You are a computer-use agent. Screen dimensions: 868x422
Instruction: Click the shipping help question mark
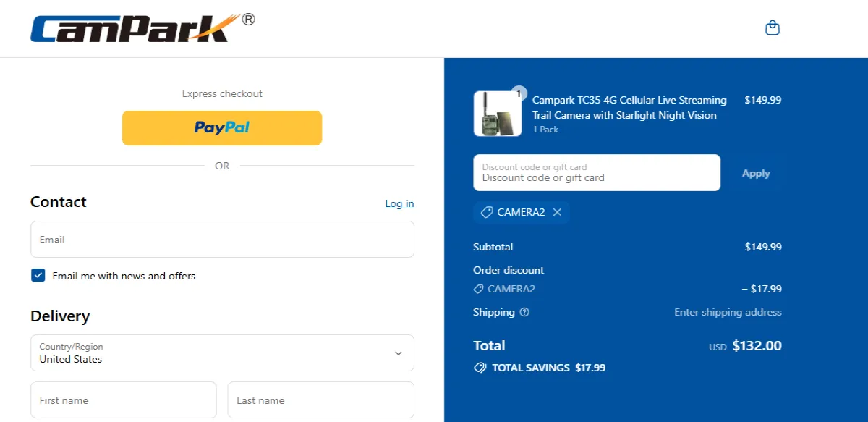coord(524,312)
